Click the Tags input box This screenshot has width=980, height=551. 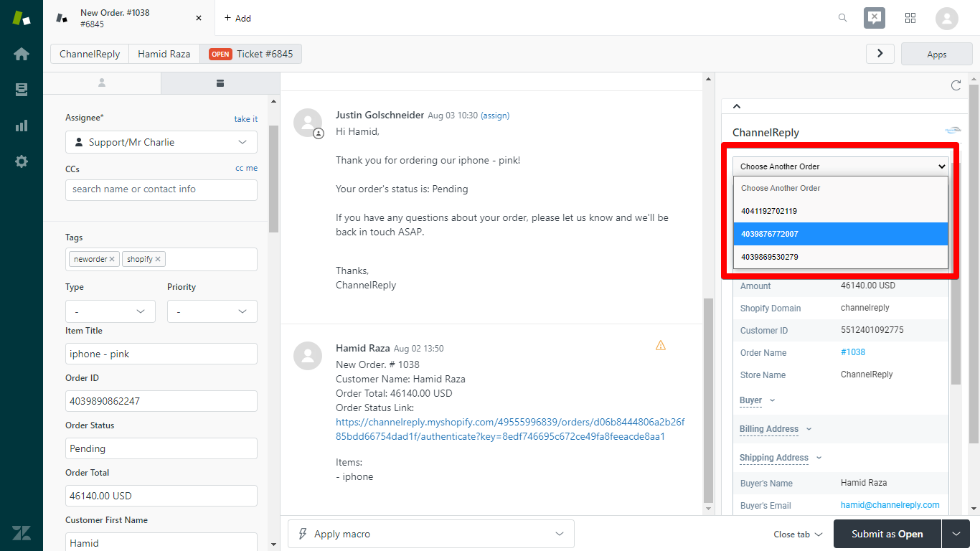tap(161, 259)
